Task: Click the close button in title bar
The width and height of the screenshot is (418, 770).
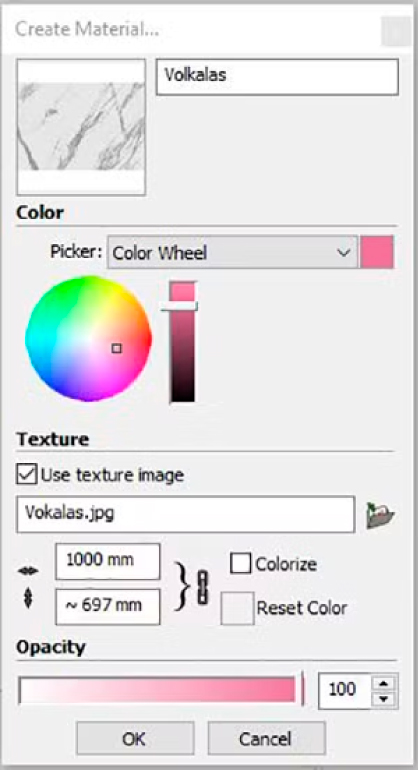Action: point(394,30)
